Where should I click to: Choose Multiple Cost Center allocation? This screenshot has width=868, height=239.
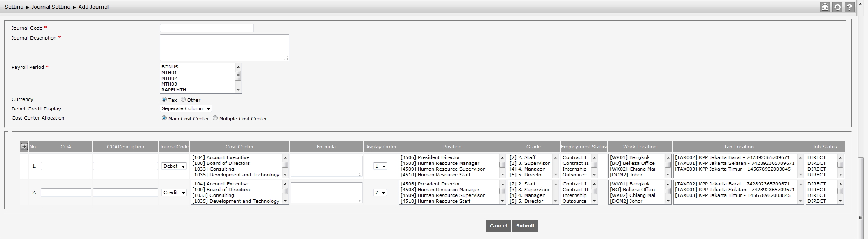(215, 118)
